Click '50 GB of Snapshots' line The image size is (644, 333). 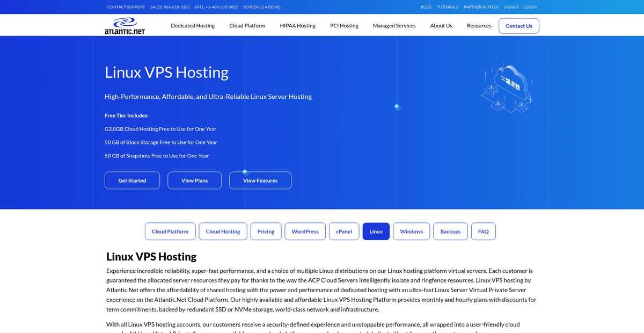157,156
